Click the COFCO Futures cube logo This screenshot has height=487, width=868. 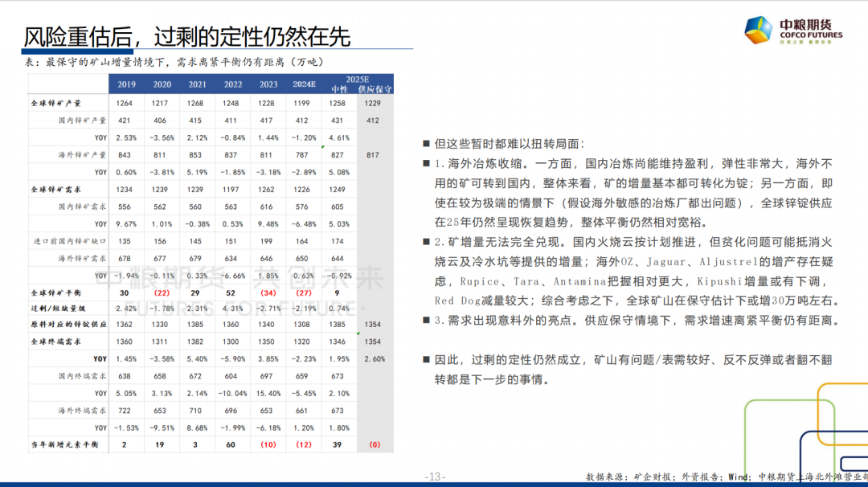point(758,30)
